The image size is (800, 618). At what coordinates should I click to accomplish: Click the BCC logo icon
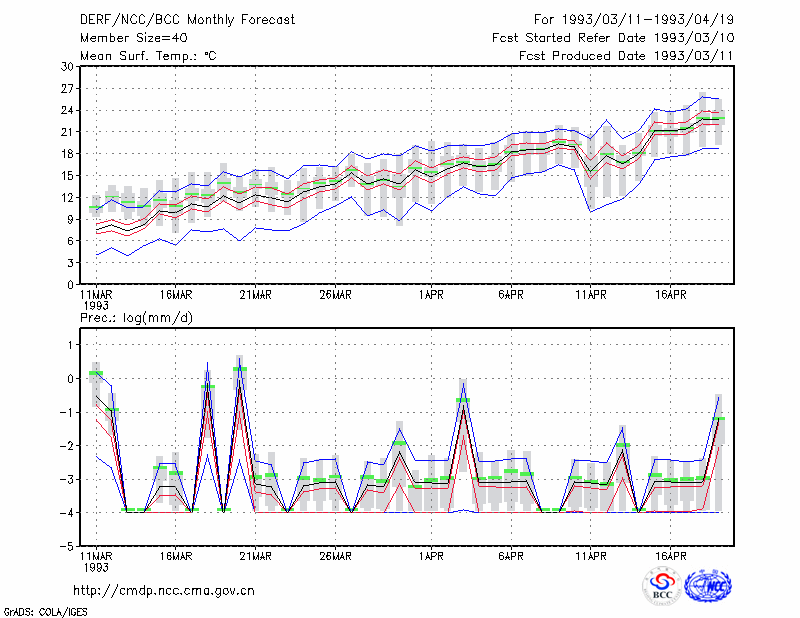coord(662,586)
